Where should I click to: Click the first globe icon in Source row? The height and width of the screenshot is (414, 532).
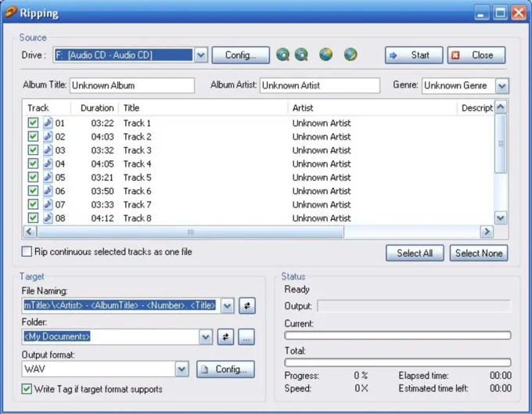coord(326,55)
